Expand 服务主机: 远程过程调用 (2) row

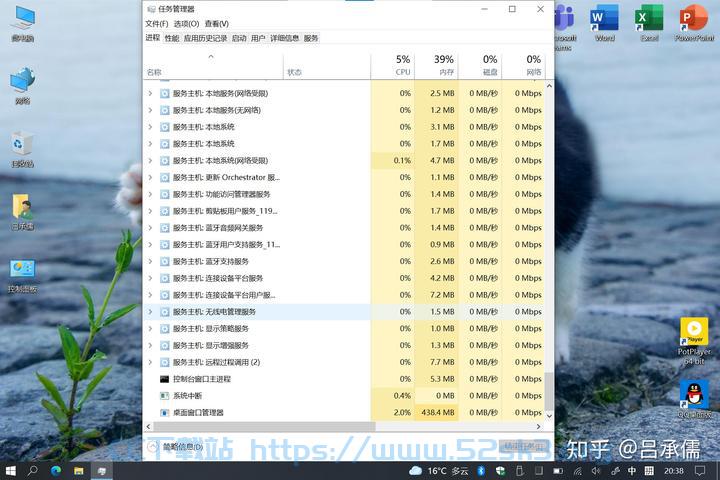(x=150, y=362)
